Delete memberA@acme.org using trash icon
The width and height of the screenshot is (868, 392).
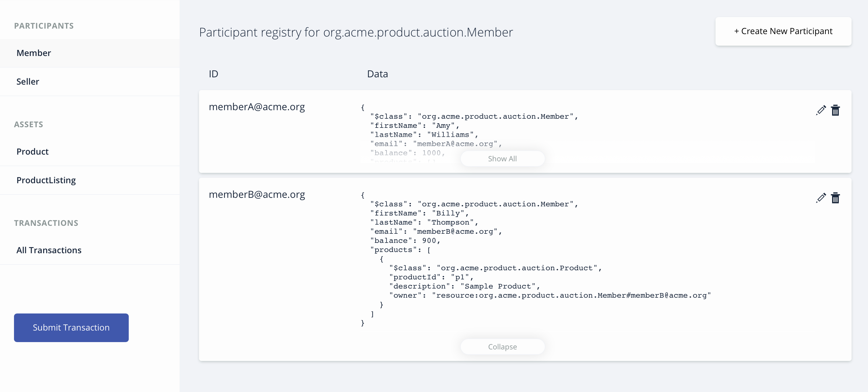point(835,110)
